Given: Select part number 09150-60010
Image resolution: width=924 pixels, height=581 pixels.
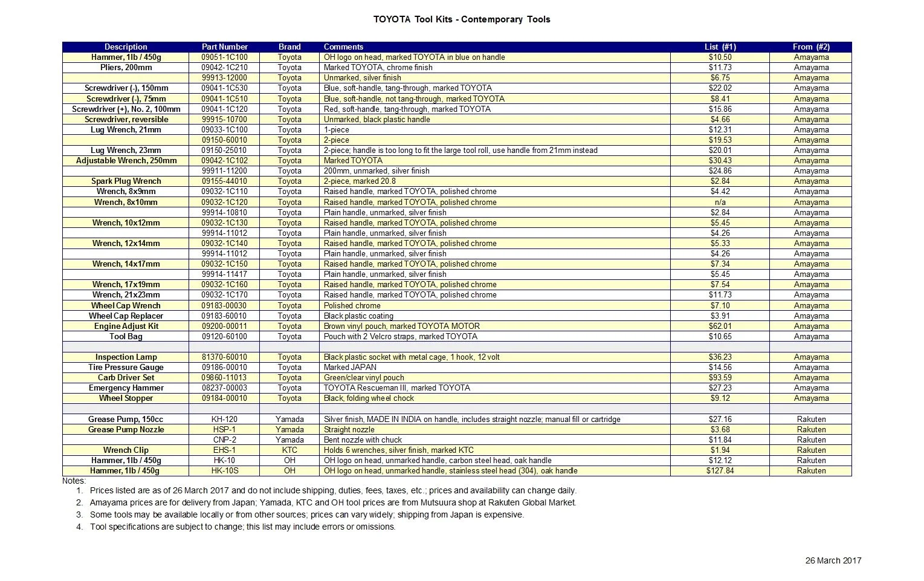Looking at the screenshot, I should tap(224, 140).
